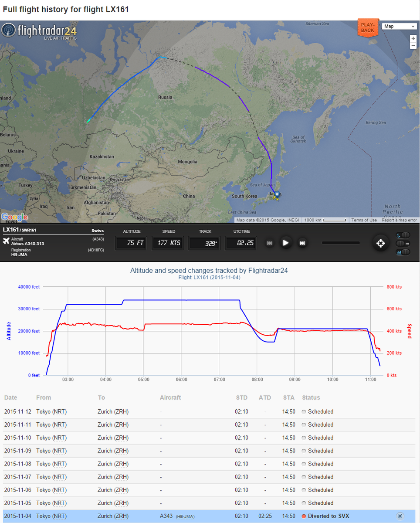Play the flight playback
This screenshot has height=523, width=420.
pyautogui.click(x=285, y=243)
